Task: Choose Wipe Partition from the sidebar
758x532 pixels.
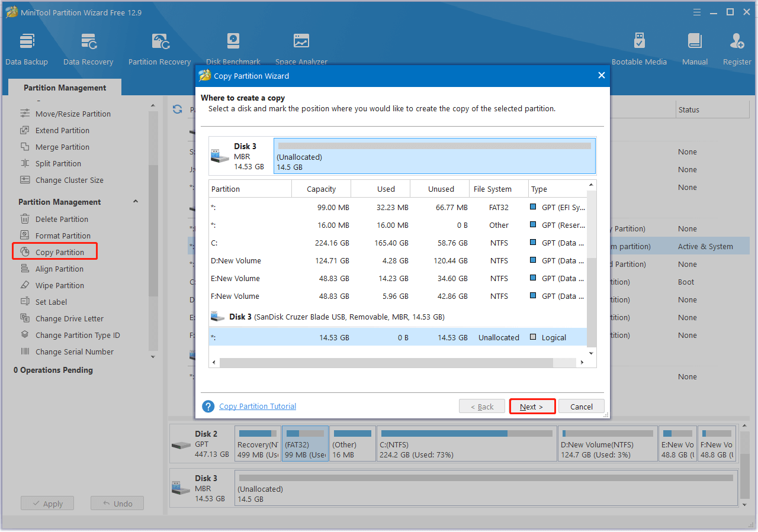Action: [x=59, y=285]
